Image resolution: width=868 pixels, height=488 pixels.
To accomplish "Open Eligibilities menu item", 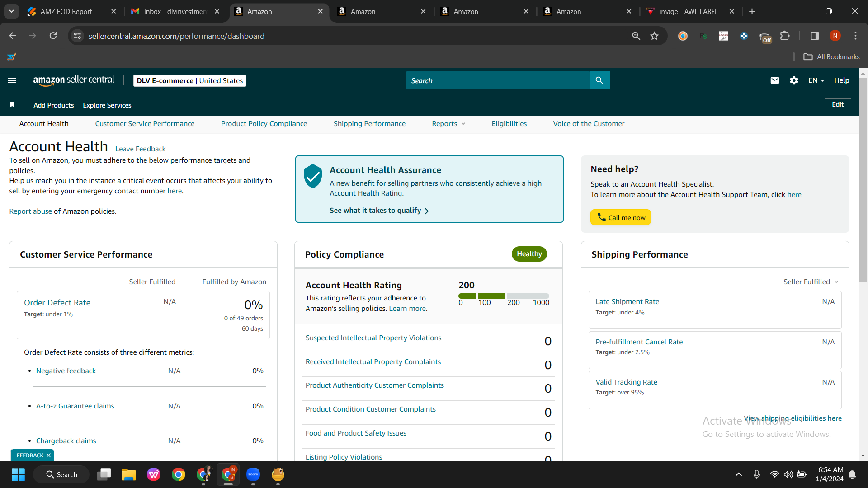I will click(509, 124).
